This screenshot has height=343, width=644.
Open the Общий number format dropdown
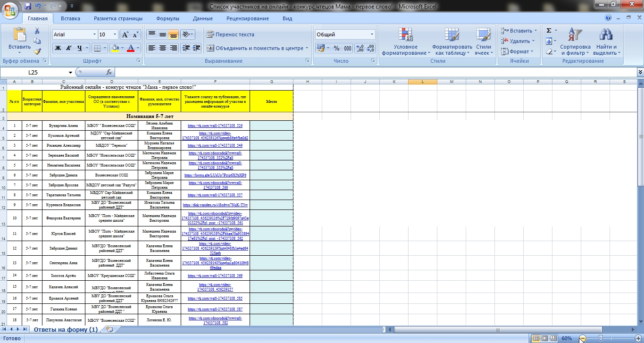coord(372,34)
